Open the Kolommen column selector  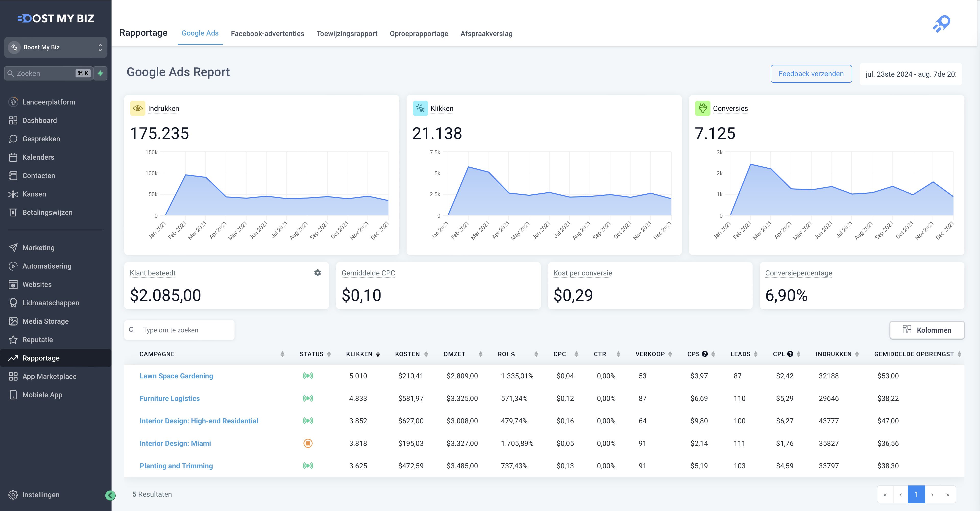(x=926, y=330)
